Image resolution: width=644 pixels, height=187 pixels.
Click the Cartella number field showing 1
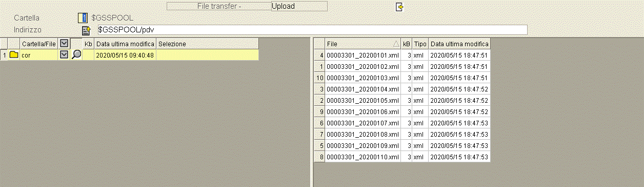coord(83,18)
